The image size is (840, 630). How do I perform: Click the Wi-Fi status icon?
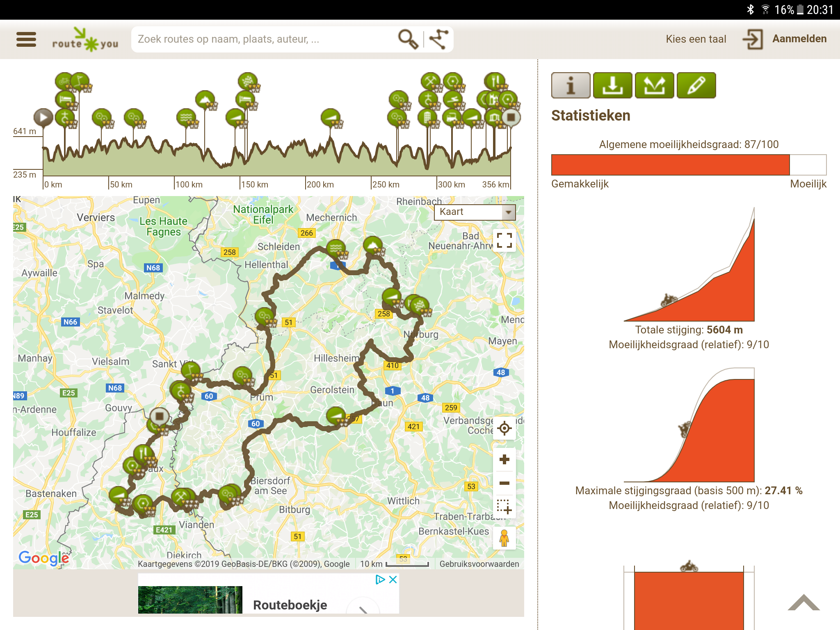pos(765,9)
